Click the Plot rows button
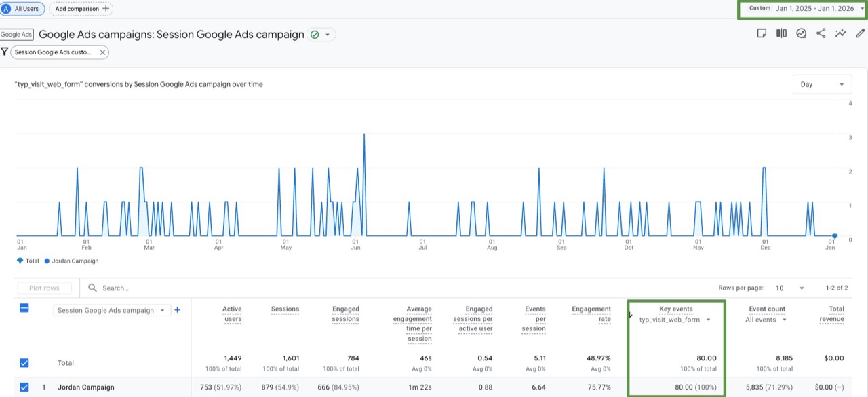 (x=44, y=288)
